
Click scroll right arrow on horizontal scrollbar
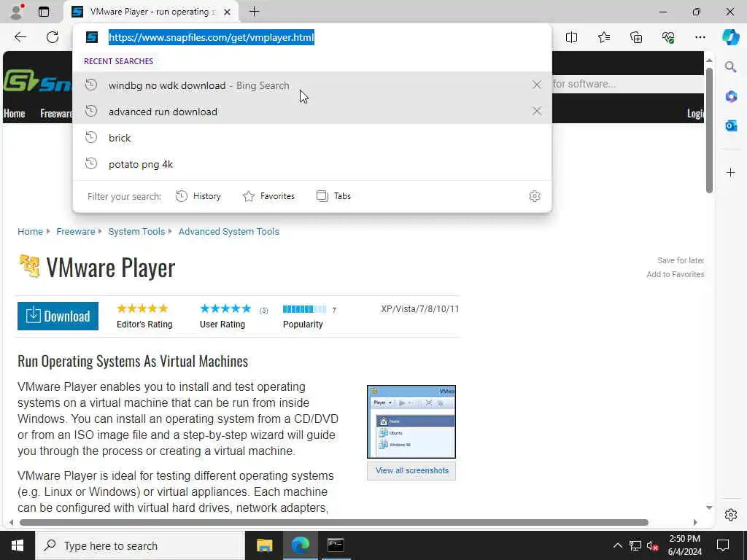click(695, 522)
